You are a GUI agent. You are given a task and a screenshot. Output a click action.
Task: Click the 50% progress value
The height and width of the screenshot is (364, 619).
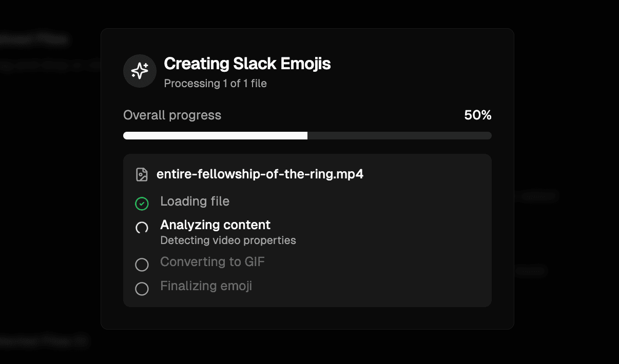click(477, 115)
